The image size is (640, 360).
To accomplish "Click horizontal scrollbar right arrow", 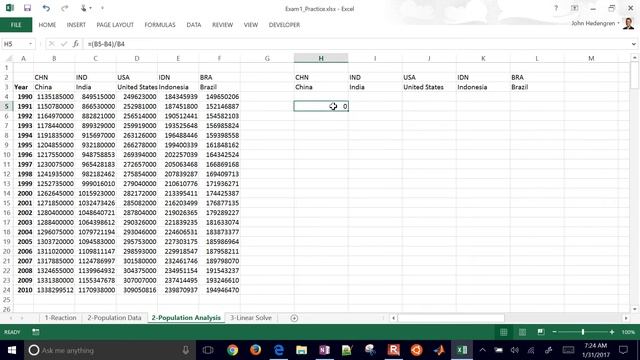I will [x=626, y=318].
